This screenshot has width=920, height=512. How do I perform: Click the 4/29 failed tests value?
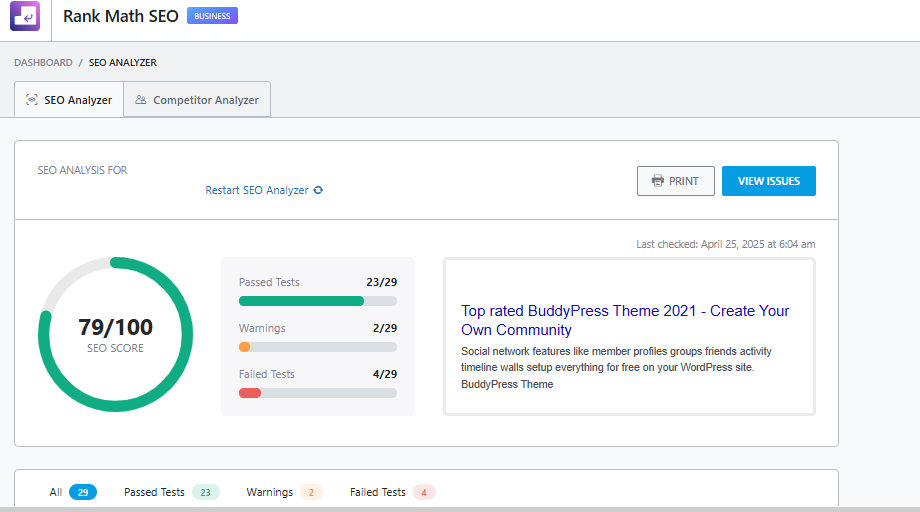(x=385, y=374)
